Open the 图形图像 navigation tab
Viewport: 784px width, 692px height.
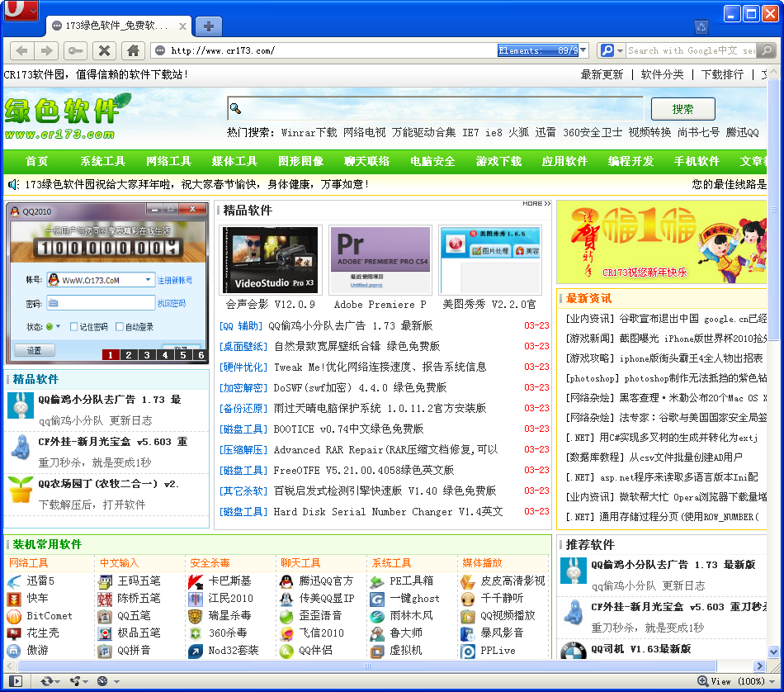pos(300,161)
